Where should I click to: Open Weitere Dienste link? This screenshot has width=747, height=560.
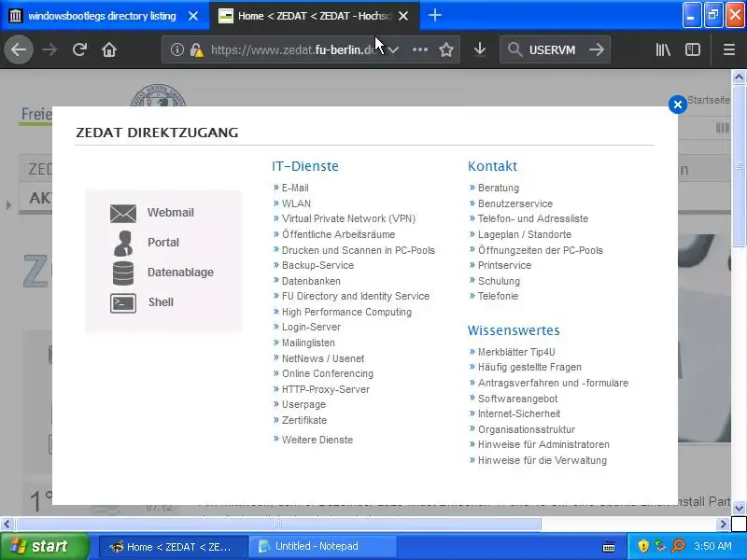tap(317, 440)
